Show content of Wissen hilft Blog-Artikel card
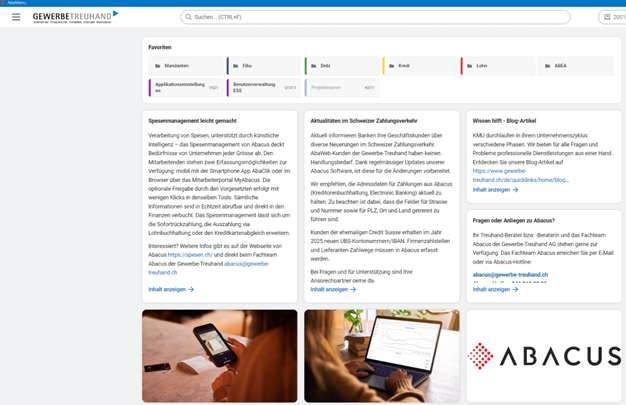This screenshot has height=405, width=626. coord(495,190)
